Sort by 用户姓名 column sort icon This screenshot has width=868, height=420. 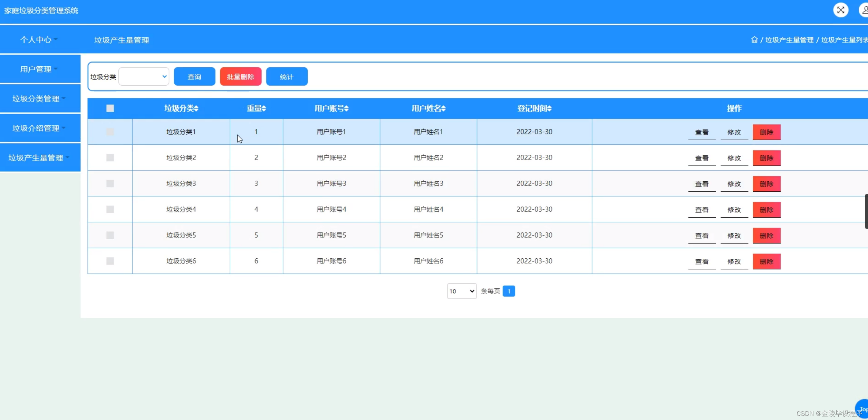coord(443,108)
